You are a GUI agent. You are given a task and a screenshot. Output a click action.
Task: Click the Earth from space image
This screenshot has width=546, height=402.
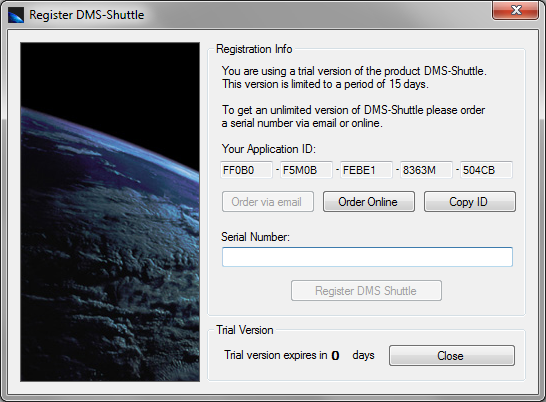point(110,212)
